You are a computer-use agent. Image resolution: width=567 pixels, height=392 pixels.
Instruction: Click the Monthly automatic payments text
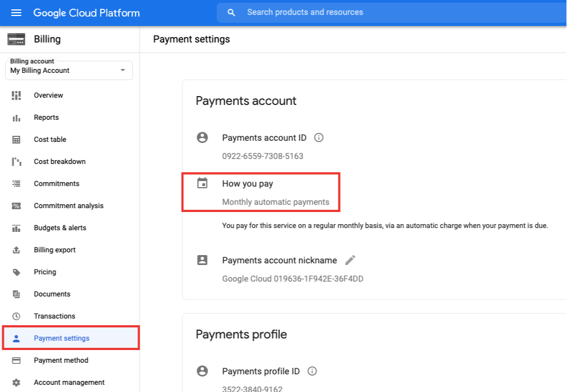click(x=275, y=202)
